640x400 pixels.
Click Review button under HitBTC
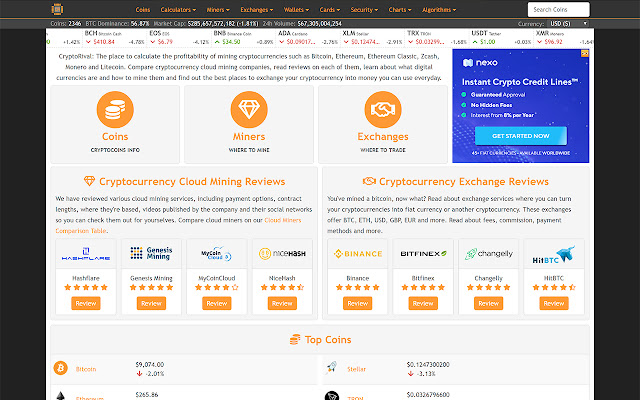[554, 303]
